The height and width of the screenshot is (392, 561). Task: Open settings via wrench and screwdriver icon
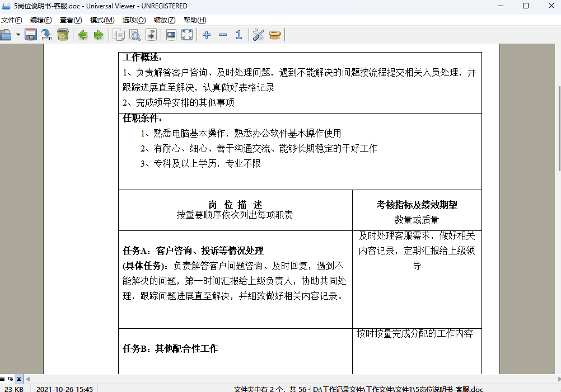click(258, 35)
